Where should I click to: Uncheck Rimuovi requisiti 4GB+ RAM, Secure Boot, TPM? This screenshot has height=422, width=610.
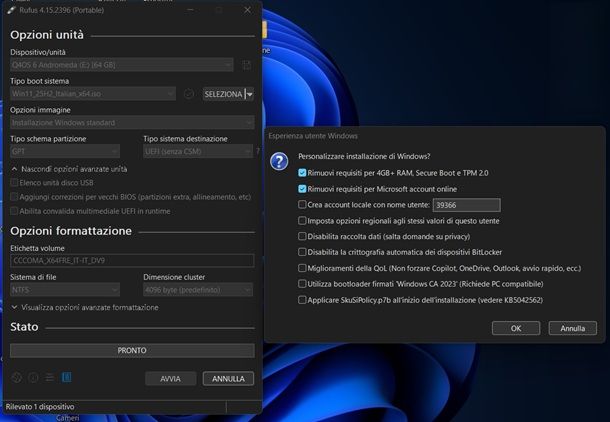click(x=302, y=173)
